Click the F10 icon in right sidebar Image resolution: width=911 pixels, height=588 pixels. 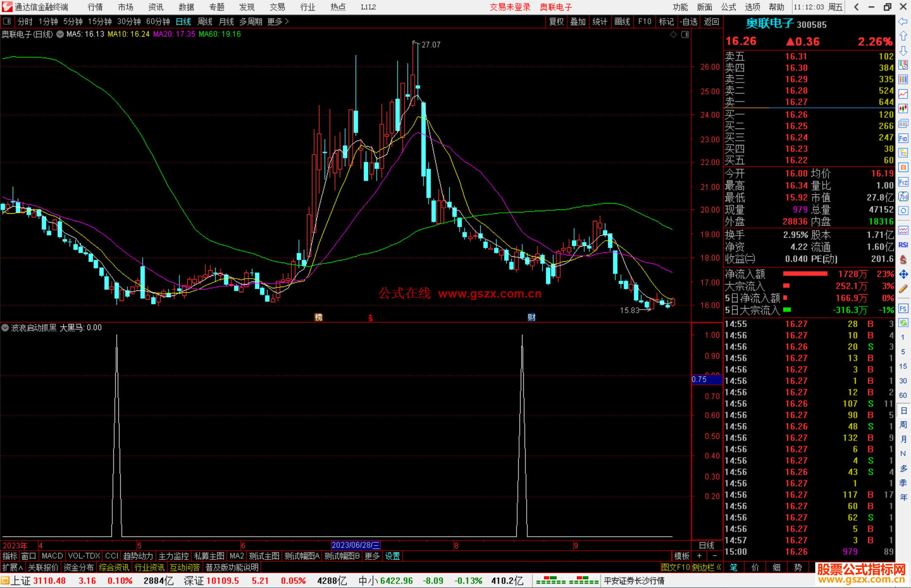click(x=903, y=139)
